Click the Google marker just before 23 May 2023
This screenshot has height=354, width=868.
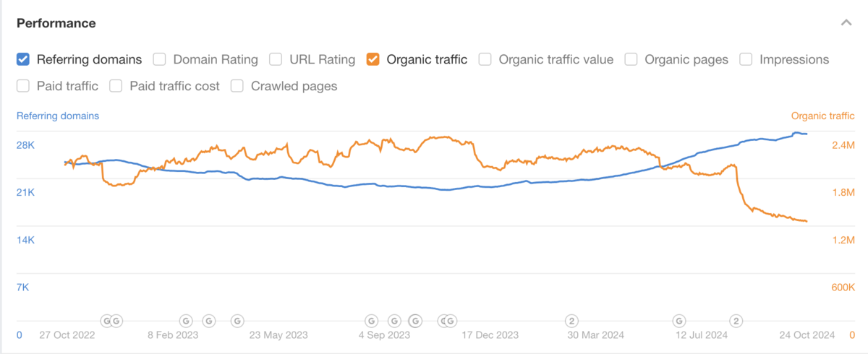pos(237,320)
